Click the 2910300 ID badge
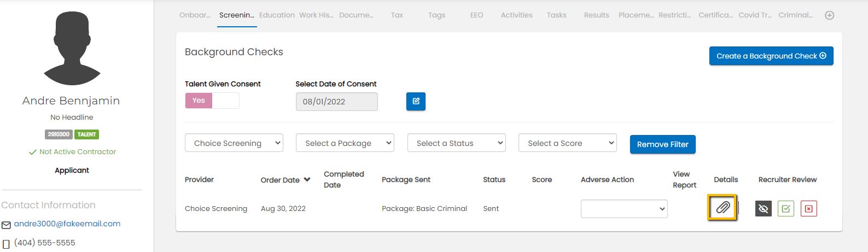The image size is (868, 252). point(59,134)
